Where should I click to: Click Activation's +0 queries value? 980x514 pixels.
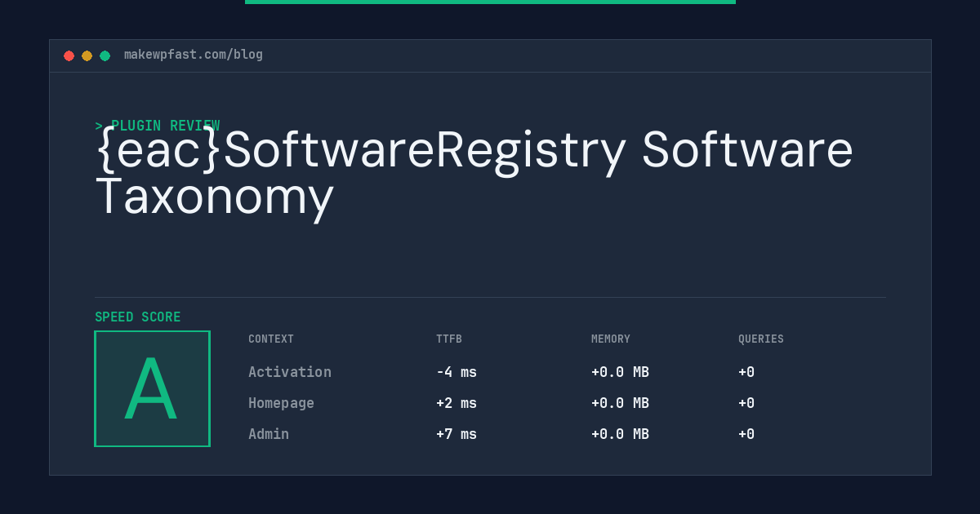(746, 372)
